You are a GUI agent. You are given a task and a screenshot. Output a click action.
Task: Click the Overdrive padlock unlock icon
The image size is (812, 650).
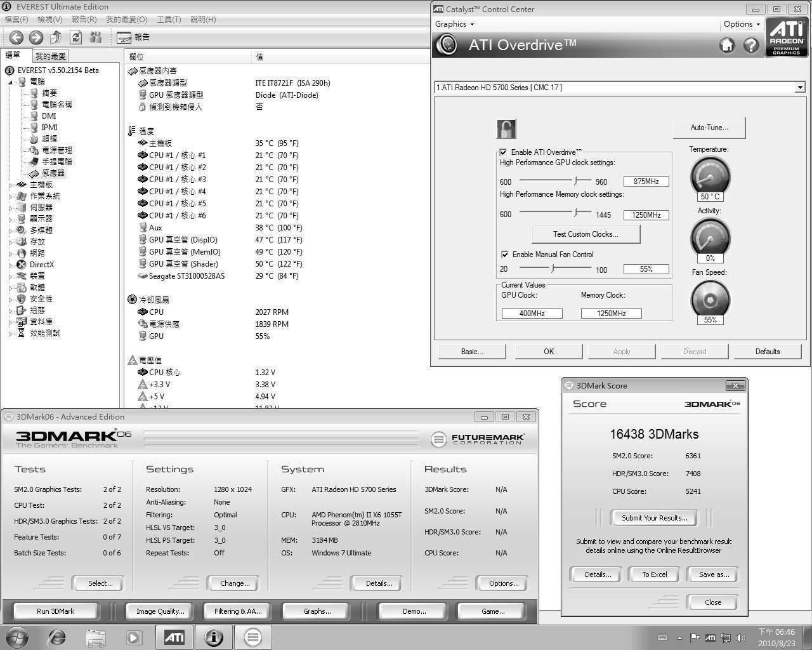[506, 129]
